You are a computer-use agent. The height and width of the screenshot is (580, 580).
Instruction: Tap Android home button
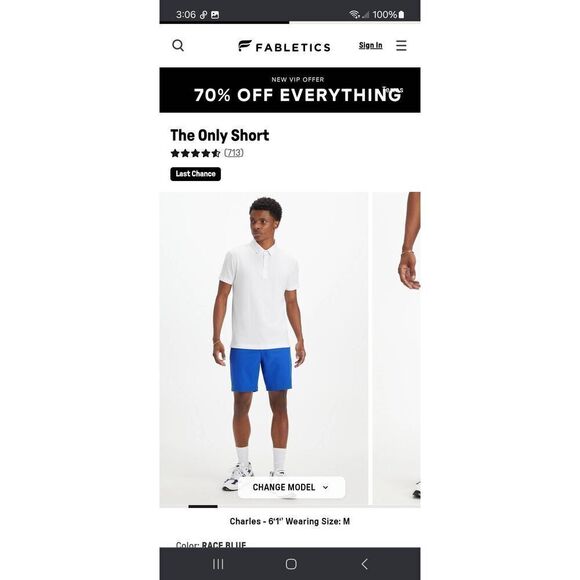[291, 564]
